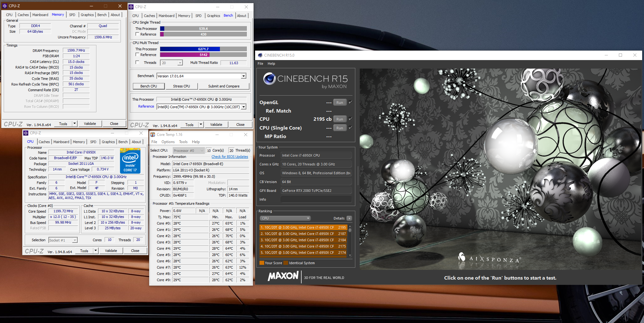The height and width of the screenshot is (323, 644).
Task: Open the Help menu in Cinebench
Action: (x=271, y=64)
